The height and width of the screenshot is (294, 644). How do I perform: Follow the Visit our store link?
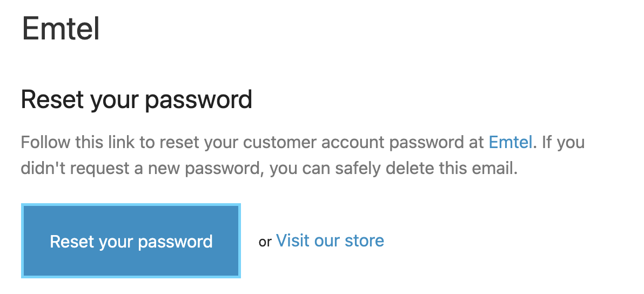coord(330,240)
